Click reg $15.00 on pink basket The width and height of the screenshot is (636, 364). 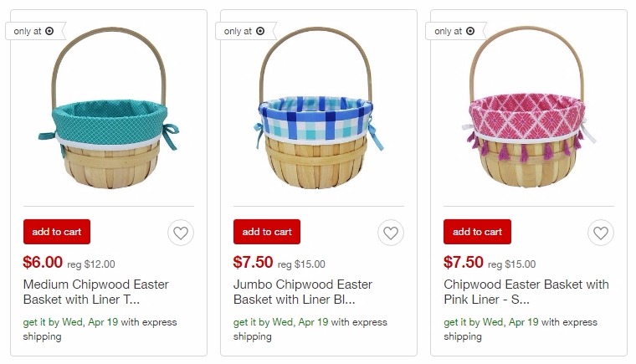coord(511,264)
